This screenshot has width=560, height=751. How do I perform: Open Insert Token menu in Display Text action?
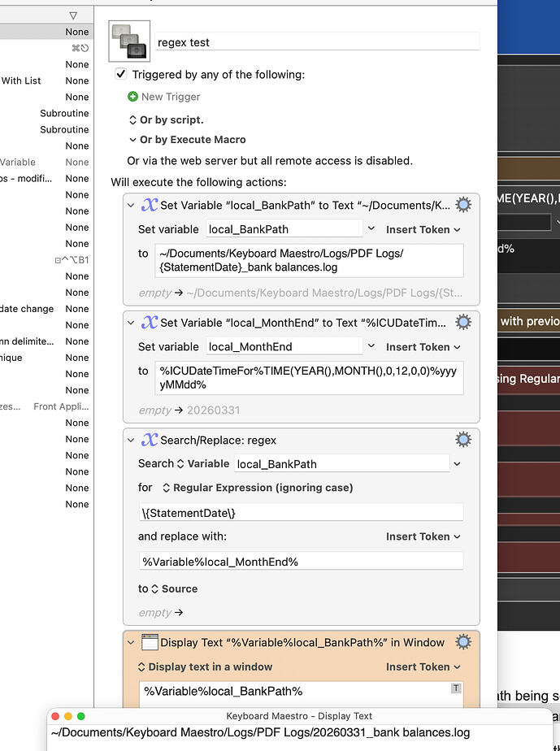click(x=423, y=667)
